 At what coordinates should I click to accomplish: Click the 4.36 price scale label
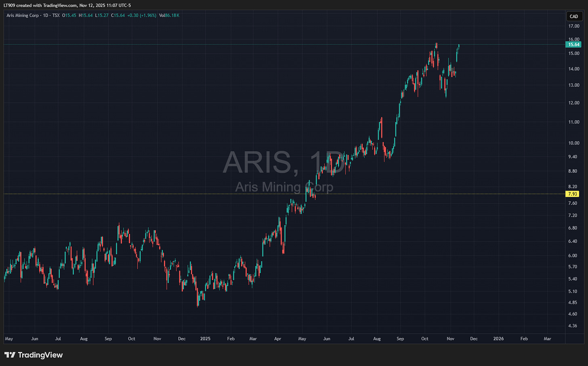573,326
